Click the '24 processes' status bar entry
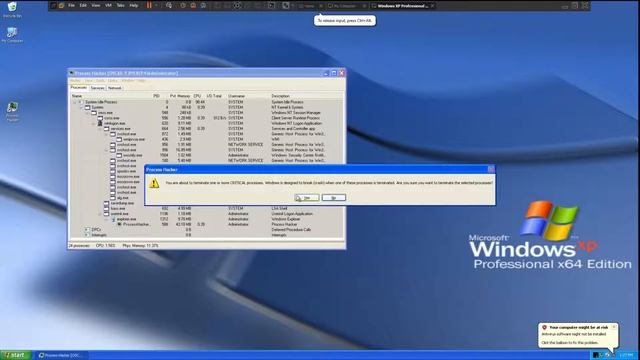The image size is (640, 360). 79,245
